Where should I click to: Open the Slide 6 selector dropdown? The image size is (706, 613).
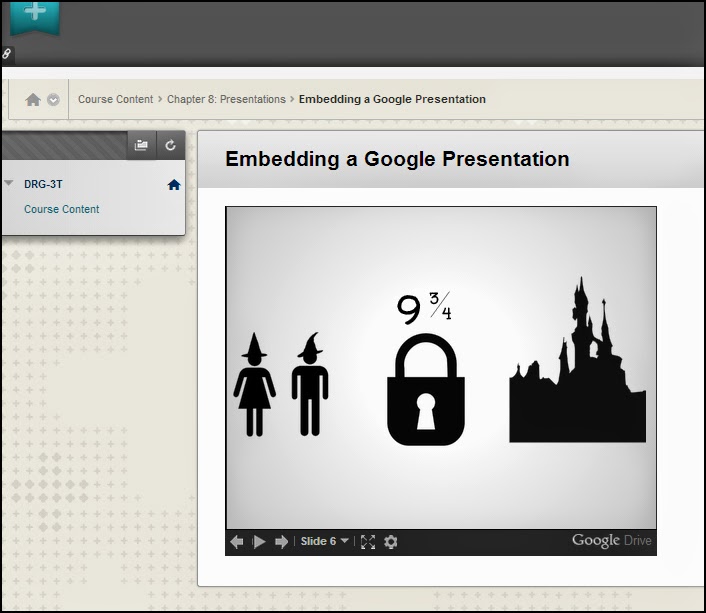325,541
